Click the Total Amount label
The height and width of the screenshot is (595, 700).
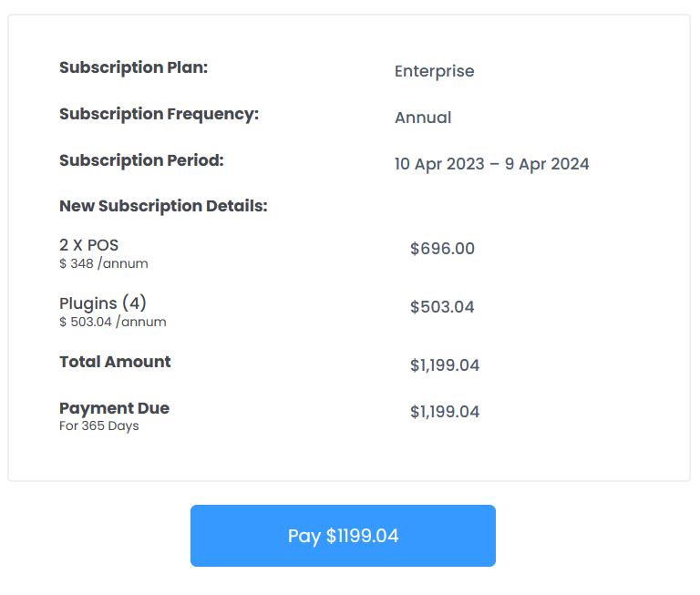pos(115,362)
